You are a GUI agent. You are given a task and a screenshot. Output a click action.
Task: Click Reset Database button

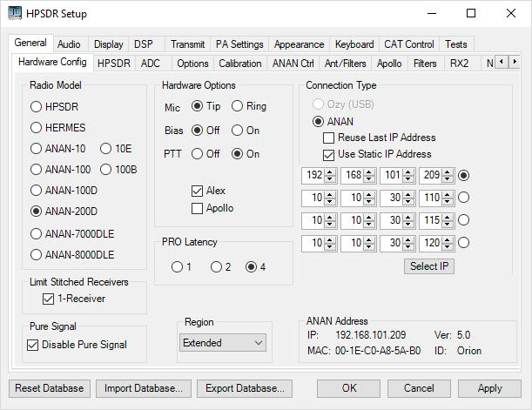pos(50,388)
